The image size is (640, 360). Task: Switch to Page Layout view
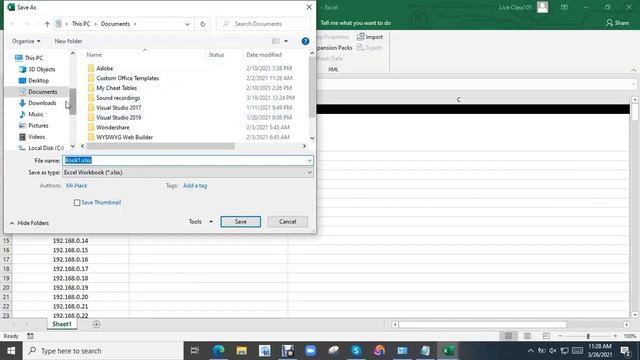pos(527,336)
